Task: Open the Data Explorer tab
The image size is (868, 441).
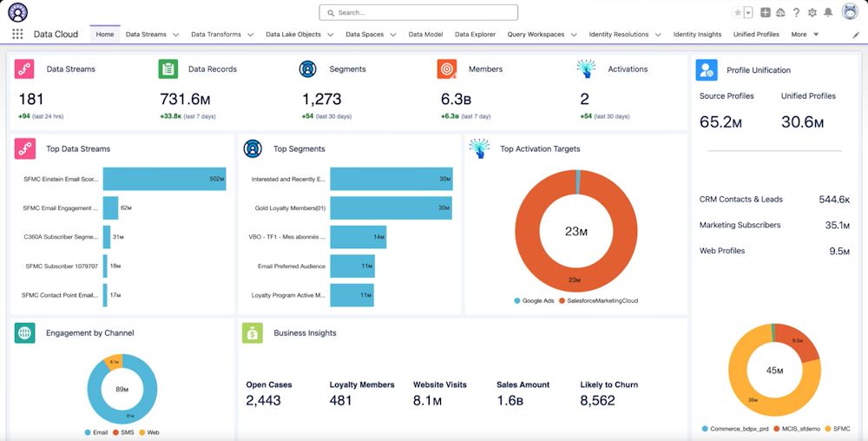Action: pyautogui.click(x=475, y=35)
